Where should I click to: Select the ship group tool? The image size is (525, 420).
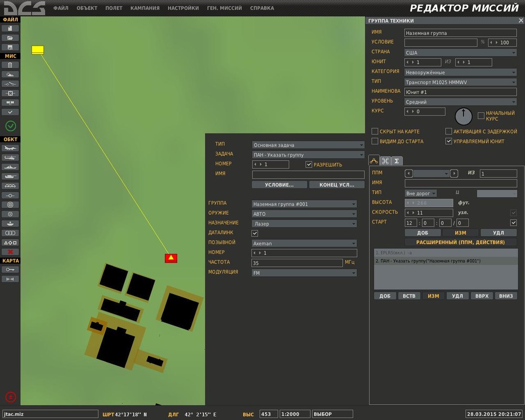pos(10,167)
